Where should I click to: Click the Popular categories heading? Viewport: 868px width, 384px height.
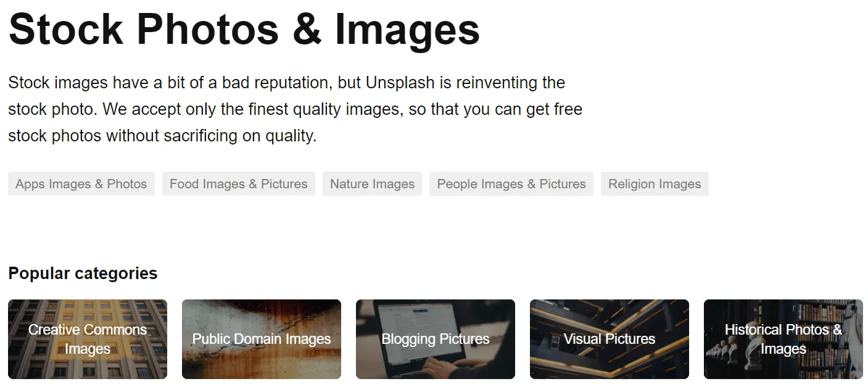pos(83,273)
